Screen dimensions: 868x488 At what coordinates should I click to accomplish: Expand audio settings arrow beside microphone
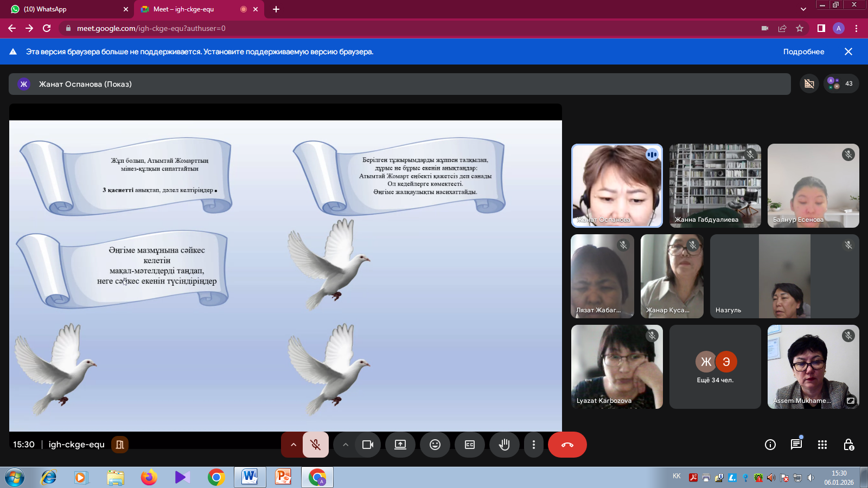tap(293, 445)
